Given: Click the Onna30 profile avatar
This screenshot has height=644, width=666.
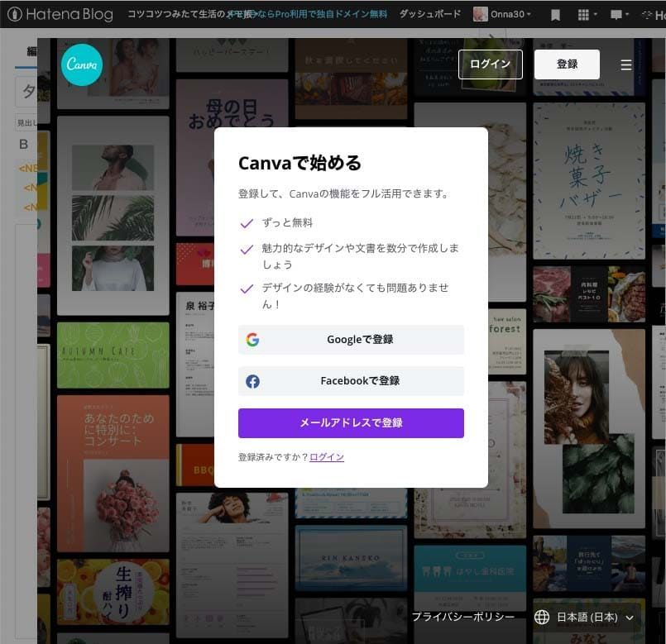Looking at the screenshot, I should tap(481, 14).
